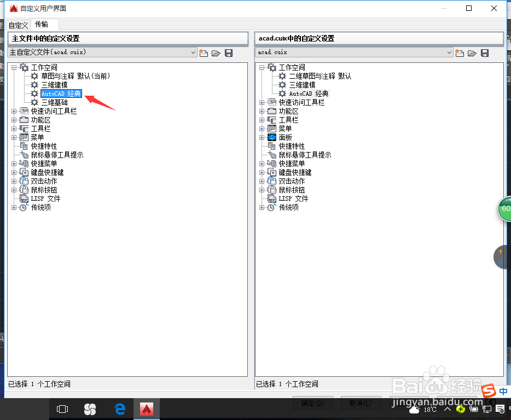511x420 pixels.
Task: Select 二维草图与注释 默认 workspace on right
Action: point(321,76)
